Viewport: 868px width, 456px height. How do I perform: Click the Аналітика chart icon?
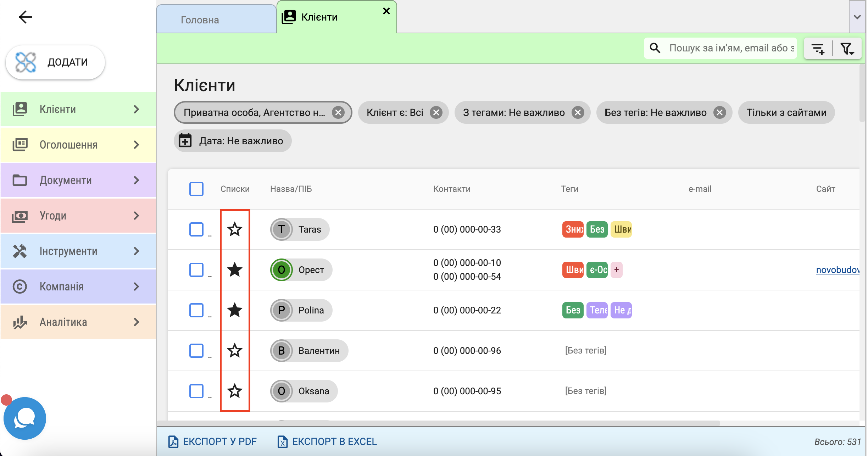point(20,322)
